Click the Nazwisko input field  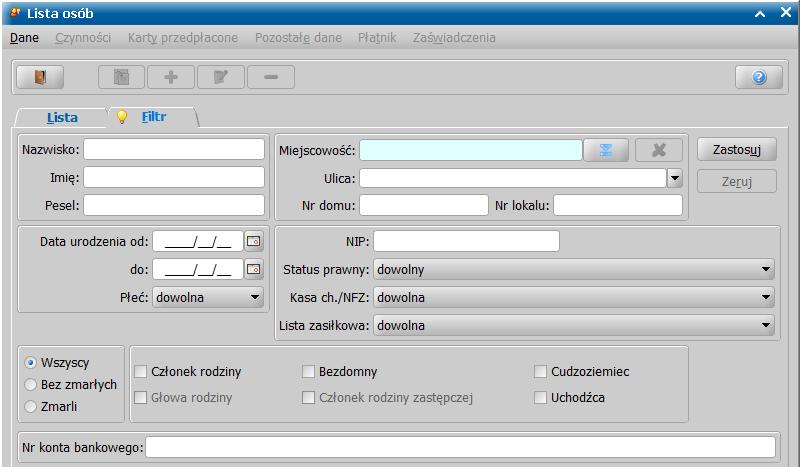click(x=174, y=149)
